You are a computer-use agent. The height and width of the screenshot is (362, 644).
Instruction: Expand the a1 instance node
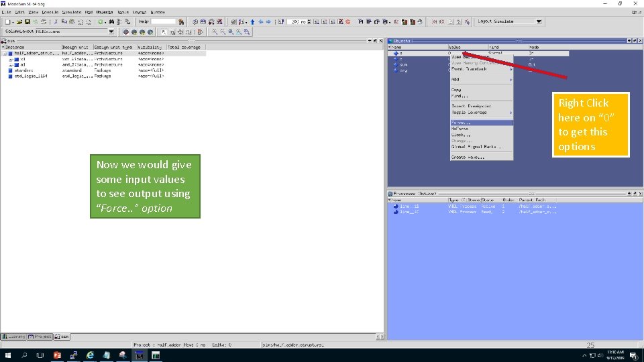[x=11, y=65]
